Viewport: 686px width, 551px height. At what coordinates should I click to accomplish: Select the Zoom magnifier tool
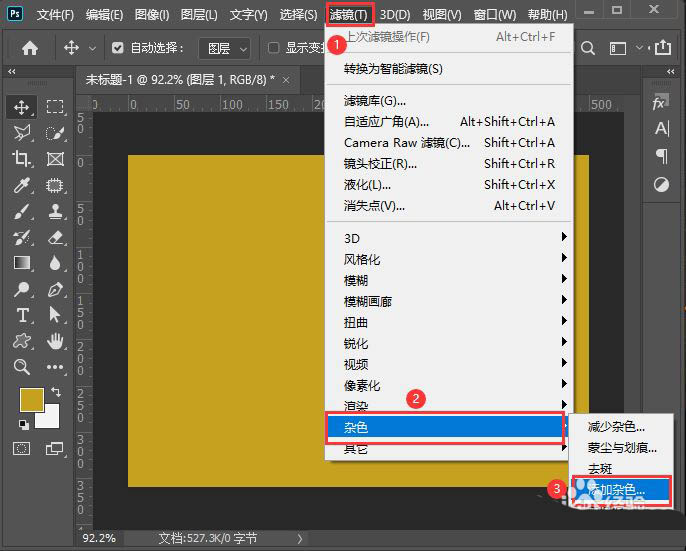[x=21, y=366]
